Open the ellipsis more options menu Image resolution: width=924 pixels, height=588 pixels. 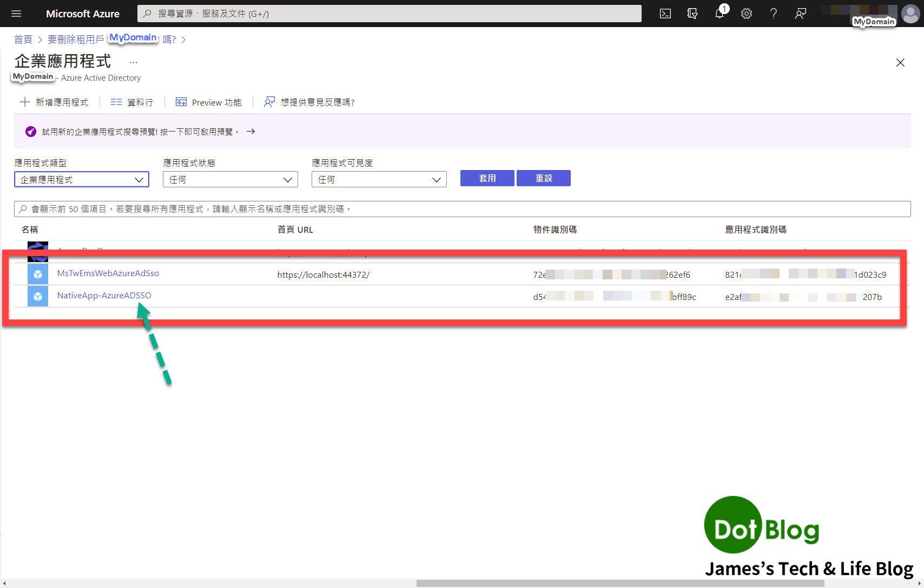point(133,62)
